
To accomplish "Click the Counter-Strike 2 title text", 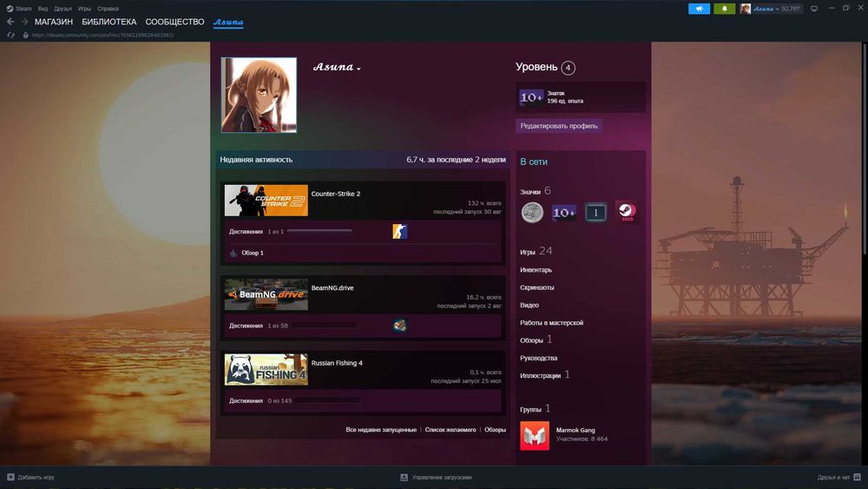I will coord(335,194).
